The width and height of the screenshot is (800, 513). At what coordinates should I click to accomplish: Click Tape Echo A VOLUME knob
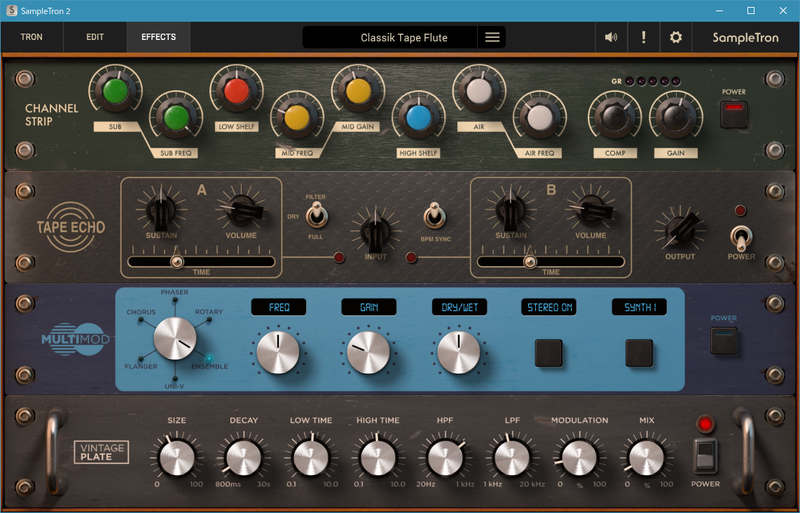(241, 210)
